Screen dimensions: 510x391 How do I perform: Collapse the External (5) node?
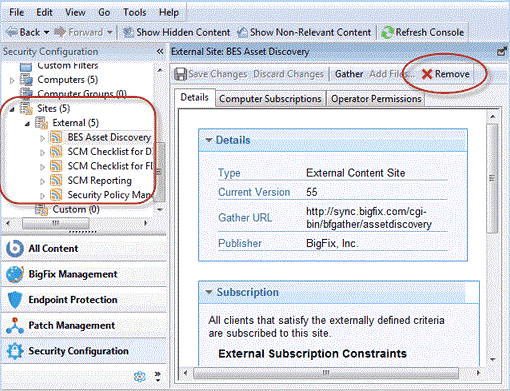pyautogui.click(x=27, y=124)
